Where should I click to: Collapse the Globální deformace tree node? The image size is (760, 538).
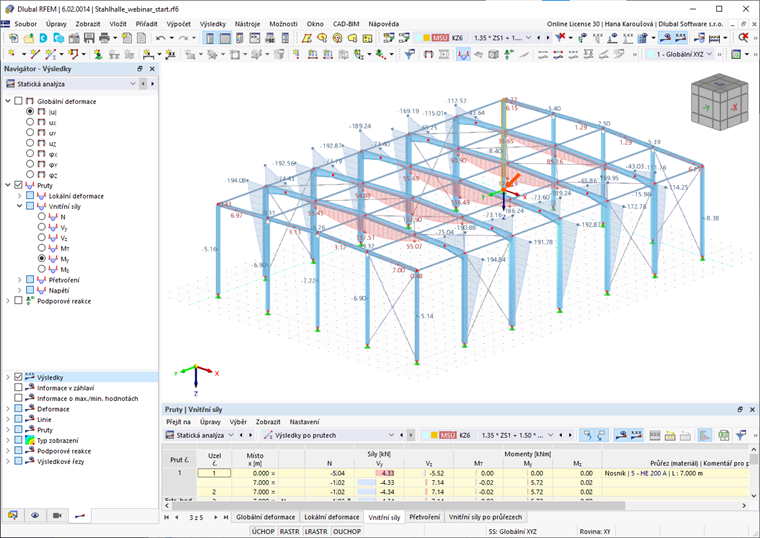(x=8, y=101)
